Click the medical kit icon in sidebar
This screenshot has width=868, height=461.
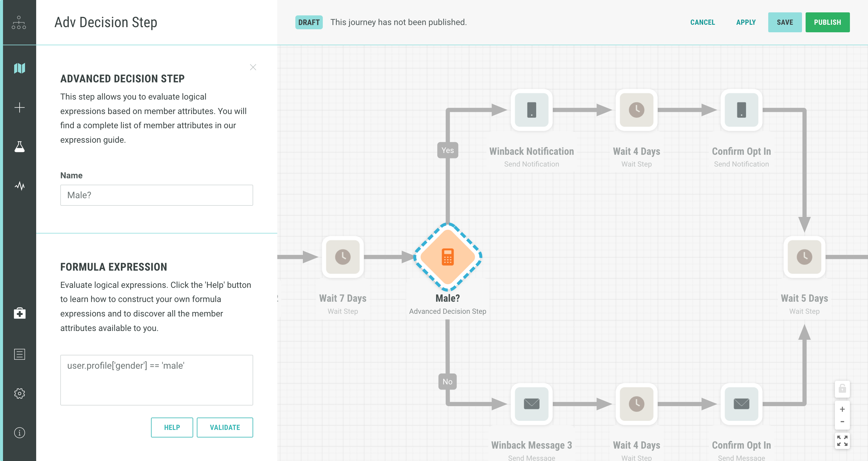[20, 313]
